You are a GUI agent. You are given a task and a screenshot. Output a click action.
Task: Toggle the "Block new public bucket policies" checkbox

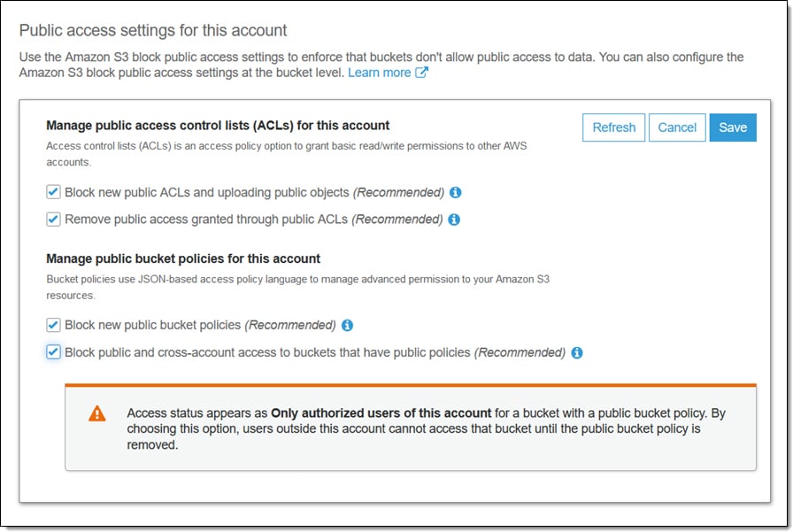point(53,325)
